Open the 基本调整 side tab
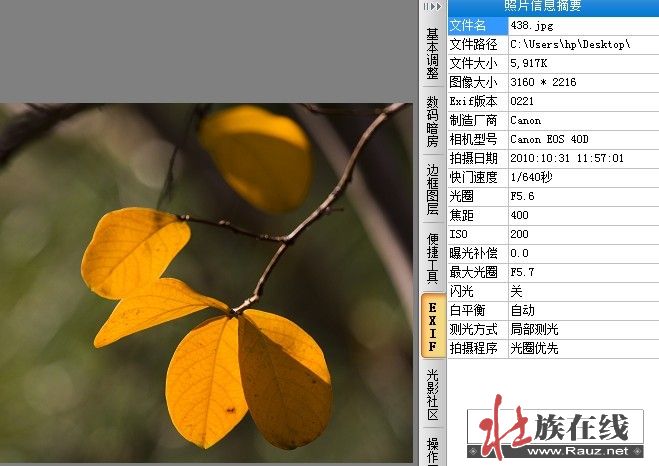This screenshot has height=466, width=659. click(432, 53)
